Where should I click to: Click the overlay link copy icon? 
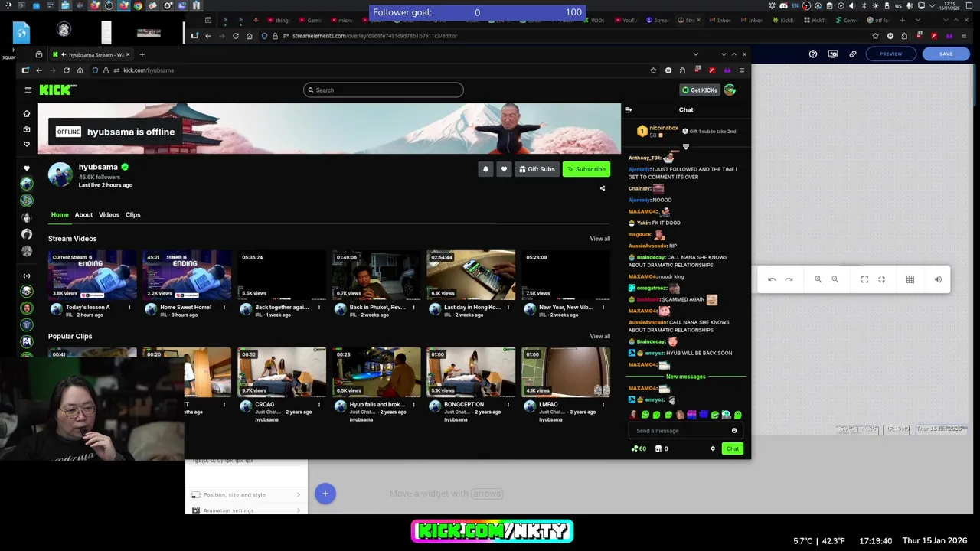(852, 54)
